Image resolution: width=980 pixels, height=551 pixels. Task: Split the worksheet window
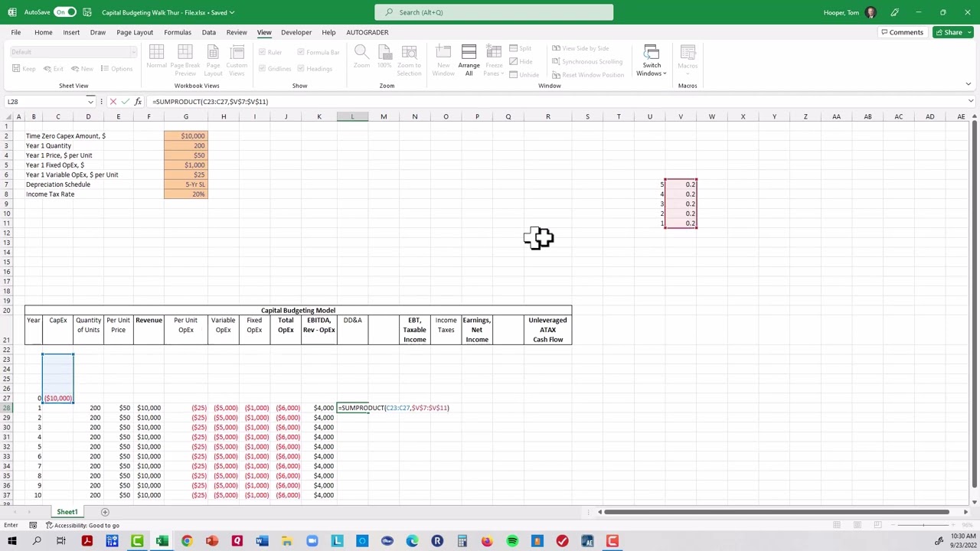[521, 48]
